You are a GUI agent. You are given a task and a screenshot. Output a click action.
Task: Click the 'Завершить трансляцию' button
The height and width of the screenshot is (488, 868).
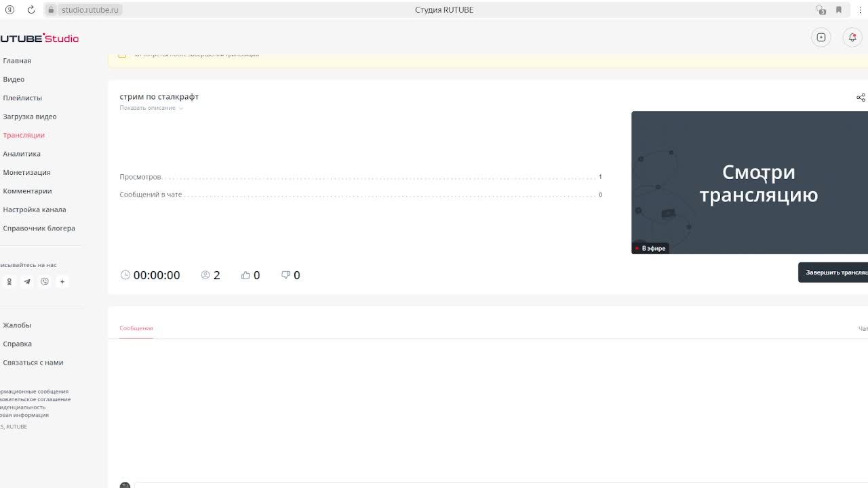(833, 272)
